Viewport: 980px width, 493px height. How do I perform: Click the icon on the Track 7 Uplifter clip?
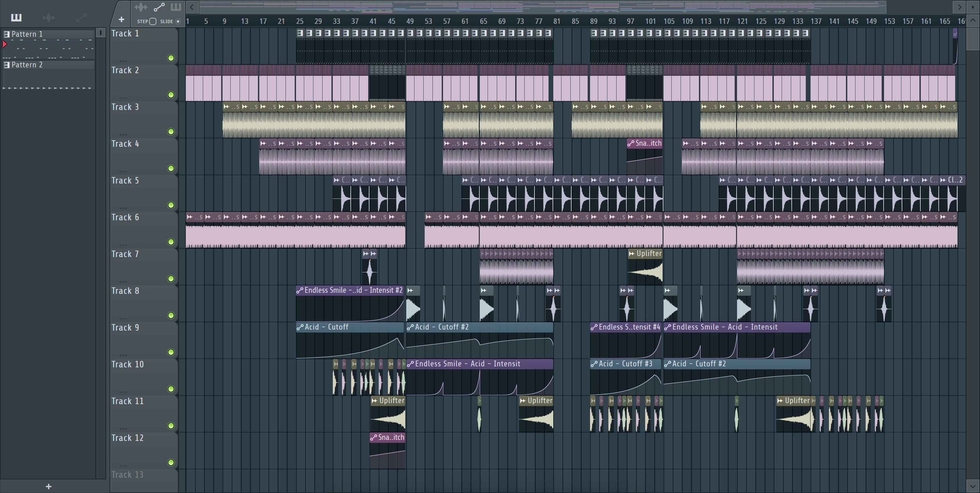coord(632,254)
